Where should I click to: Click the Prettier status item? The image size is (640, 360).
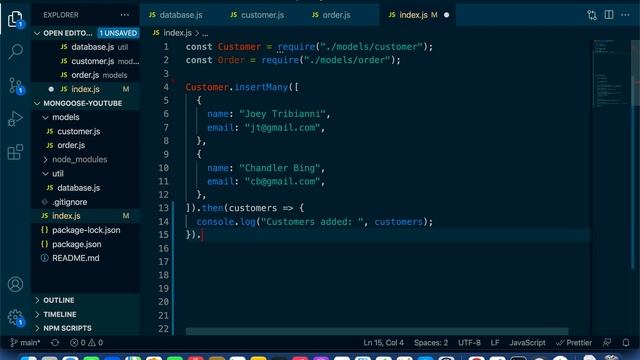(x=574, y=343)
